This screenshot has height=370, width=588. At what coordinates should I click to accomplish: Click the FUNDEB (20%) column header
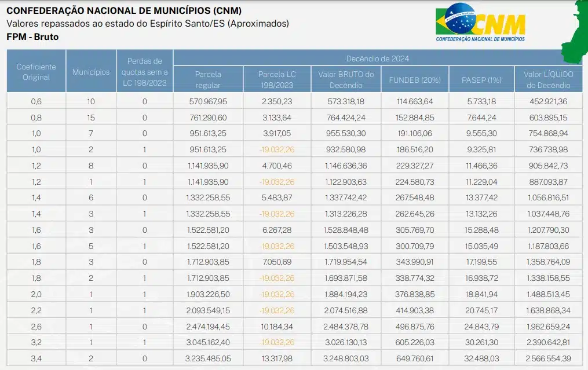pos(414,79)
